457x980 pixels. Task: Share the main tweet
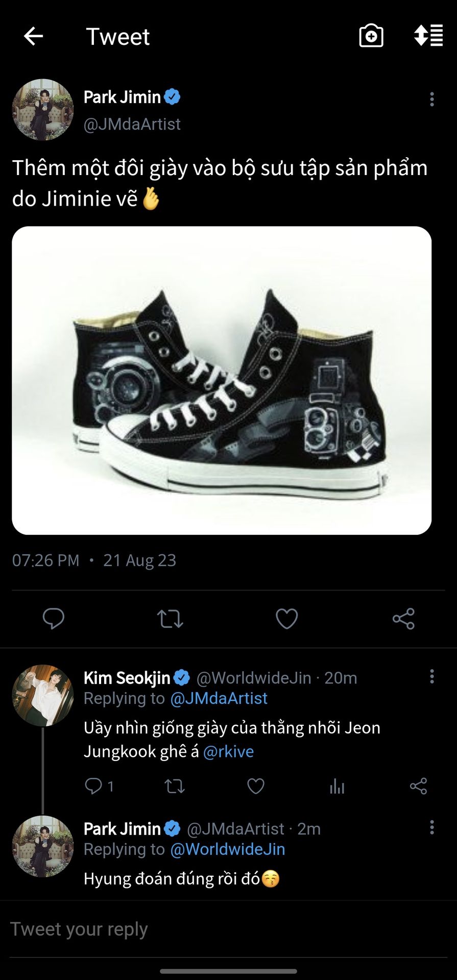(403, 619)
